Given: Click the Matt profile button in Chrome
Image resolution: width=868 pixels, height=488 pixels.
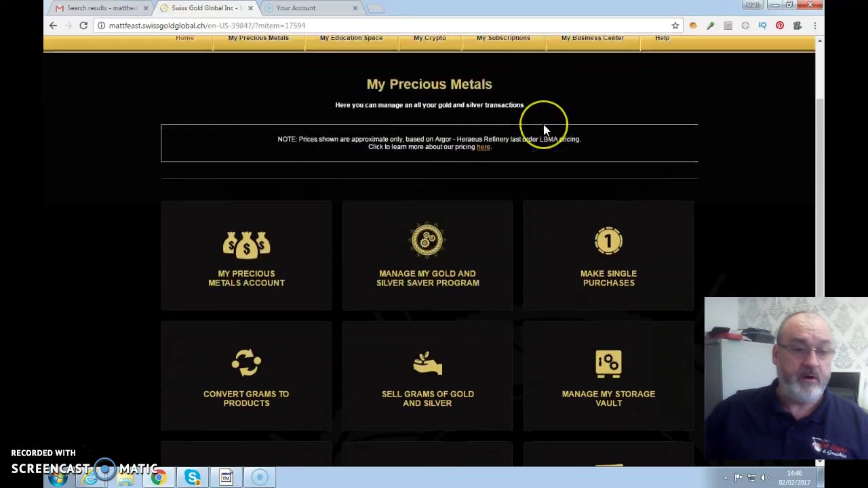Looking at the screenshot, I should 753,5.
